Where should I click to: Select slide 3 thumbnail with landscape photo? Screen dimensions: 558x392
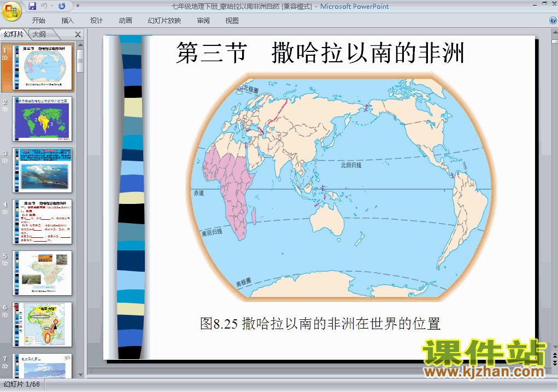point(42,170)
